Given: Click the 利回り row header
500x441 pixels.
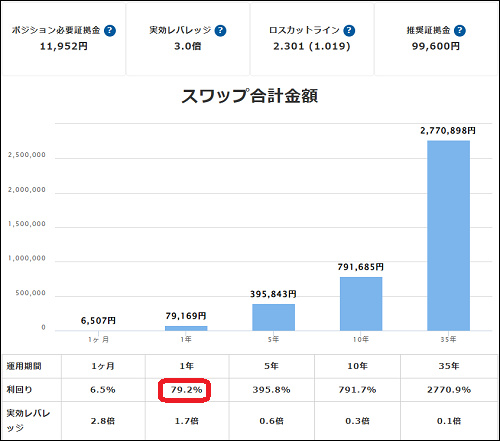Looking at the screenshot, I should [32, 390].
